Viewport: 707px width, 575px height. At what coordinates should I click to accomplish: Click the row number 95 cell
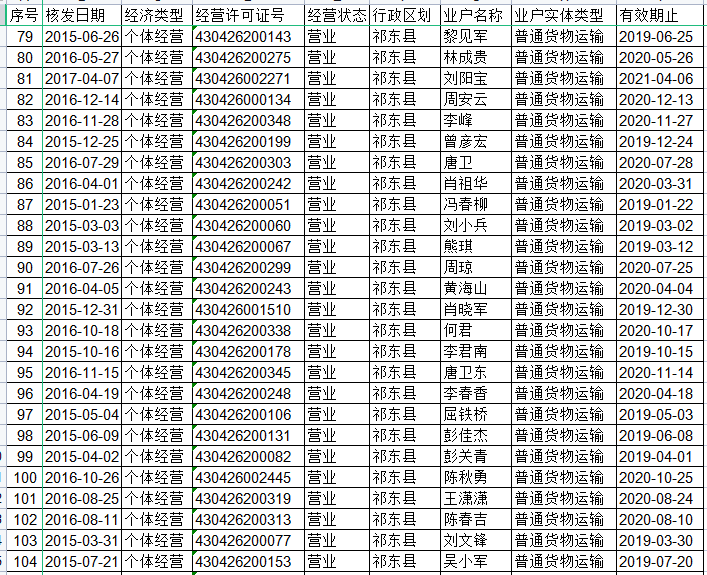coord(24,372)
